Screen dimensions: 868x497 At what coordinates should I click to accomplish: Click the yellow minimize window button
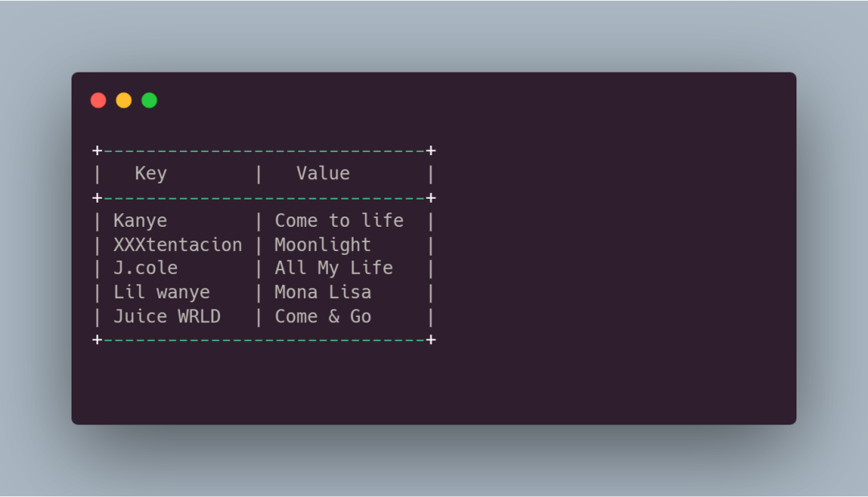(x=124, y=101)
